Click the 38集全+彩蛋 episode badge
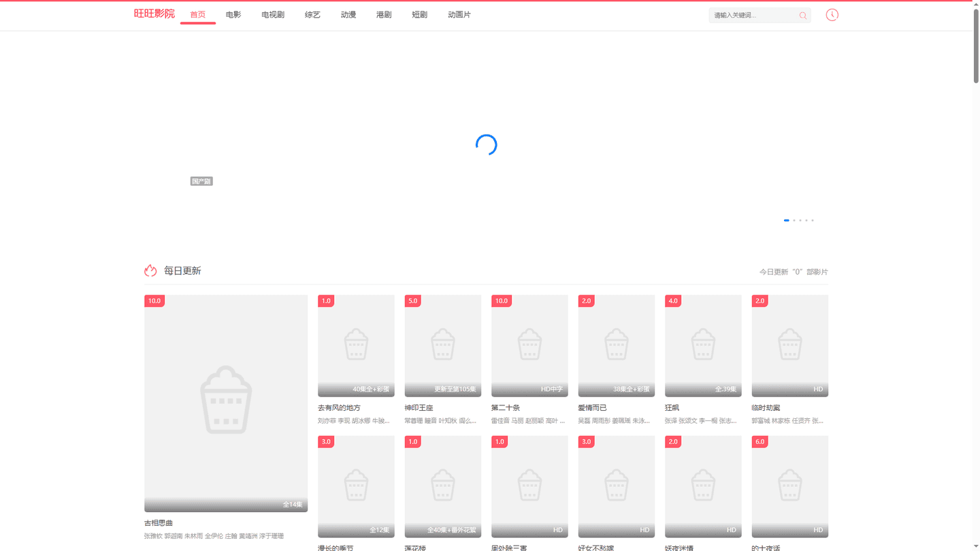 (x=632, y=390)
